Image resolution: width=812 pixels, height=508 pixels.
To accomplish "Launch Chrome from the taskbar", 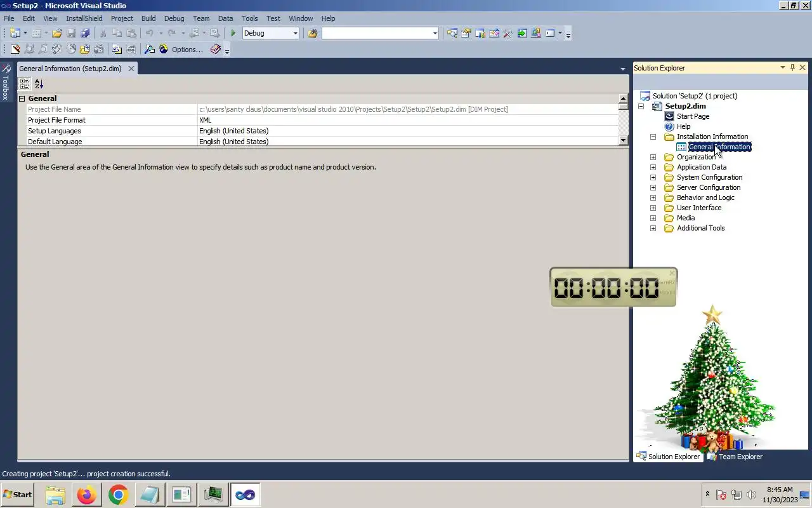I will pos(118,495).
